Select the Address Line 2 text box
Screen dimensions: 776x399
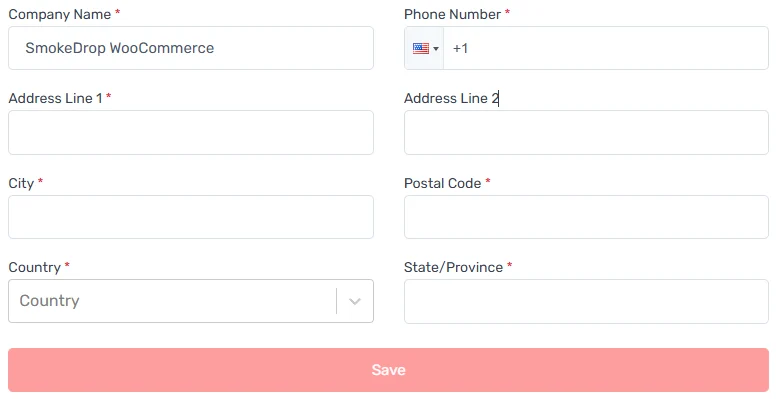[586, 133]
